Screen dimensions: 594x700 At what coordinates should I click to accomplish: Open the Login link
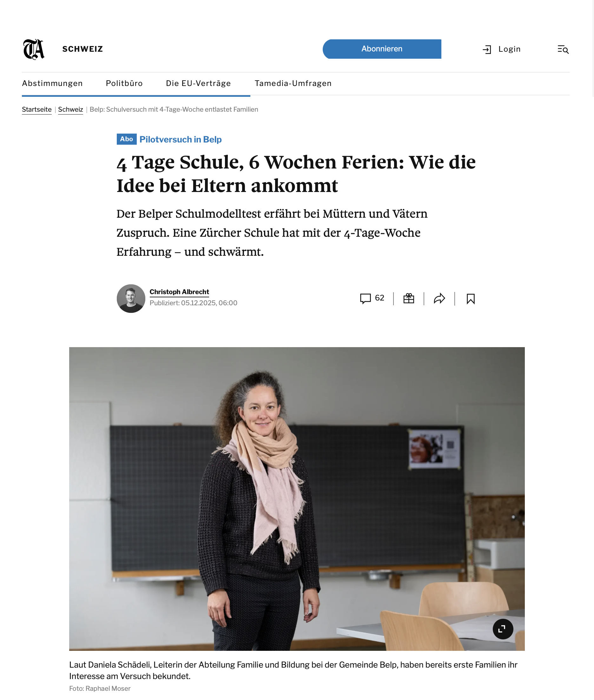[509, 49]
